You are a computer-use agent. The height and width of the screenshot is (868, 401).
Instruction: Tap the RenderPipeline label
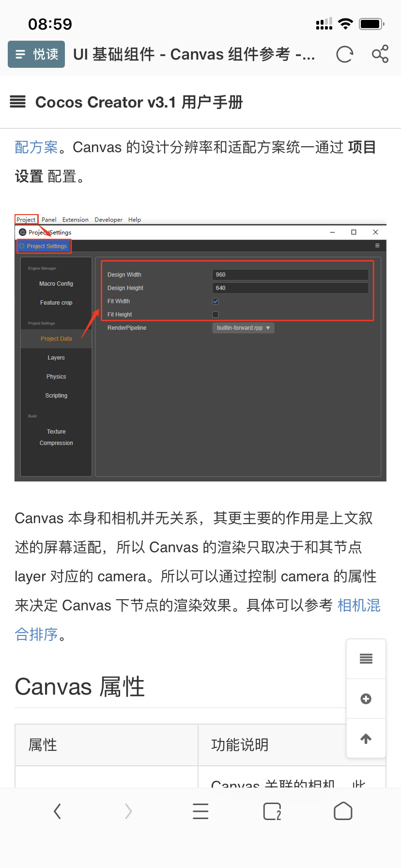(127, 328)
